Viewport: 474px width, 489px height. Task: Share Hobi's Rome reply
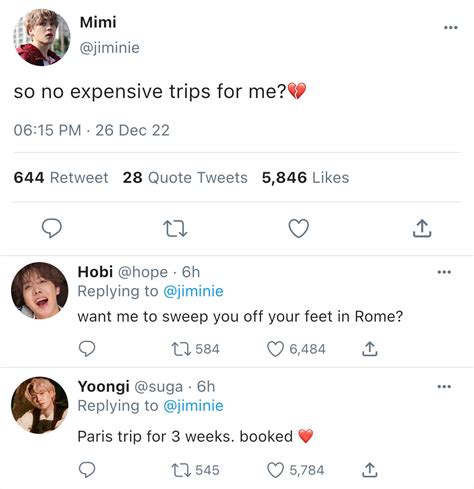point(369,349)
